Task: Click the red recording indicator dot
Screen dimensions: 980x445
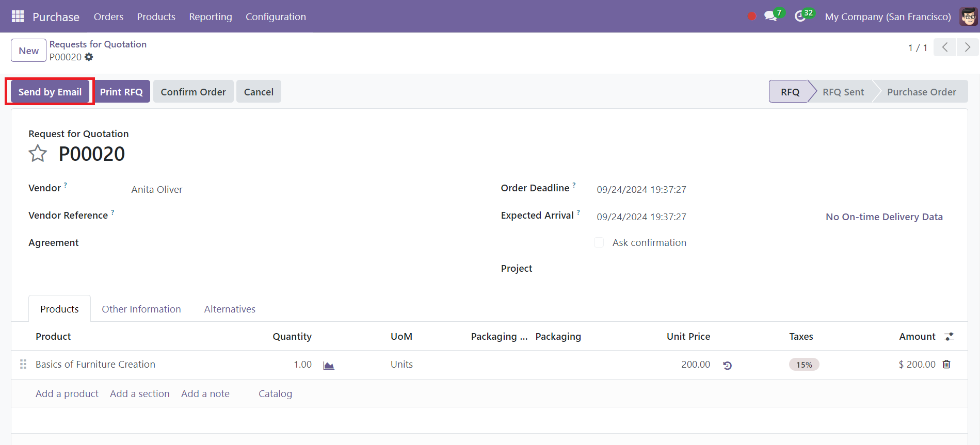Action: (752, 17)
